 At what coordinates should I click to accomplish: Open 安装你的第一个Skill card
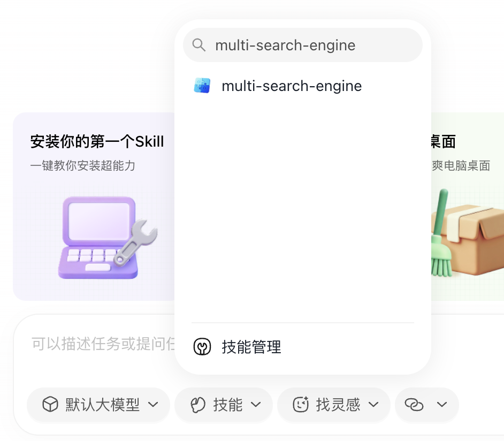point(94,207)
